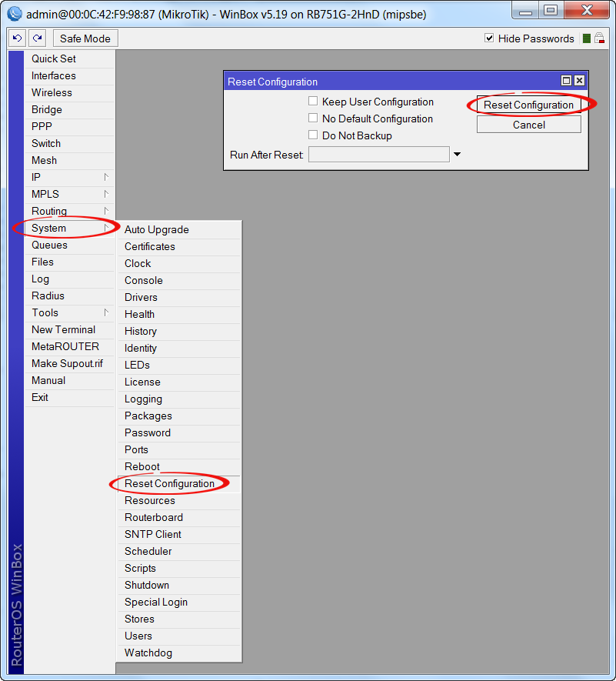
Task: Open Scheduler in the System submenu
Action: click(x=148, y=551)
